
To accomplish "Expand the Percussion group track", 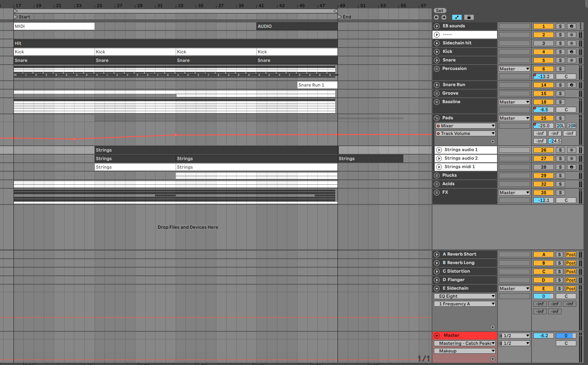I will click(437, 69).
